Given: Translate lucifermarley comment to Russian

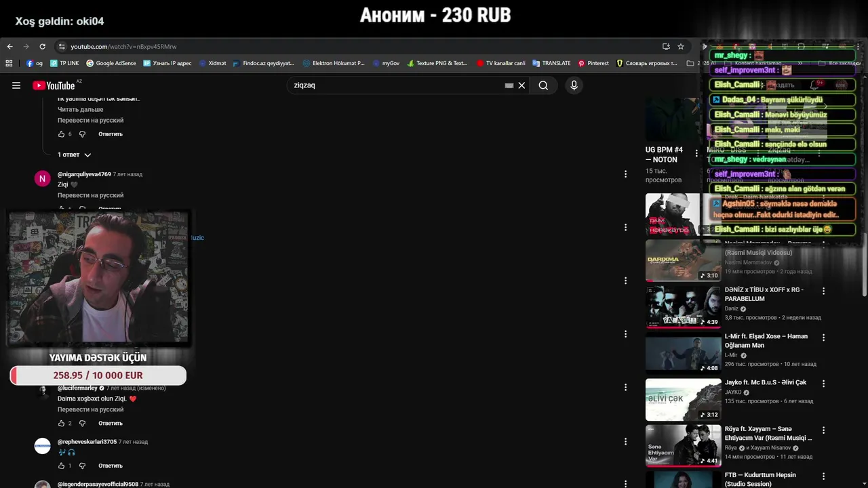Looking at the screenshot, I should [x=90, y=409].
